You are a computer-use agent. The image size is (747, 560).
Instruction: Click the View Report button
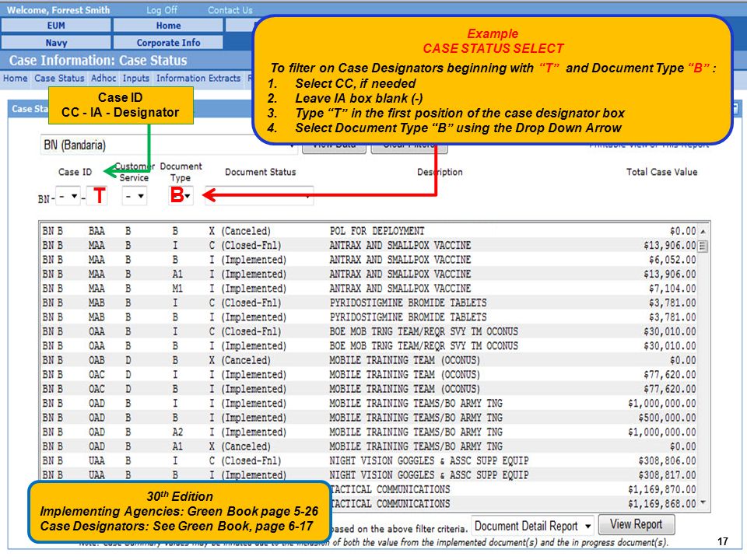click(636, 524)
